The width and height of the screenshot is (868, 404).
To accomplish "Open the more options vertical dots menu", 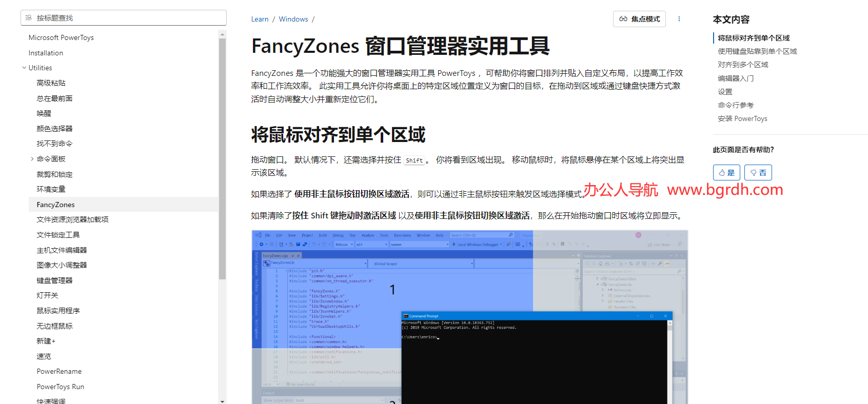I will pyautogui.click(x=679, y=19).
